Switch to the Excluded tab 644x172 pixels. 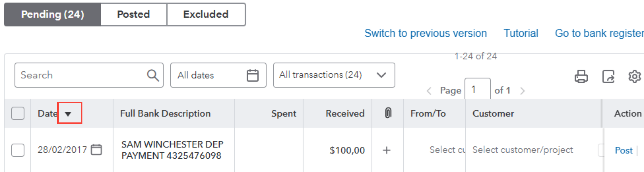[x=206, y=14]
